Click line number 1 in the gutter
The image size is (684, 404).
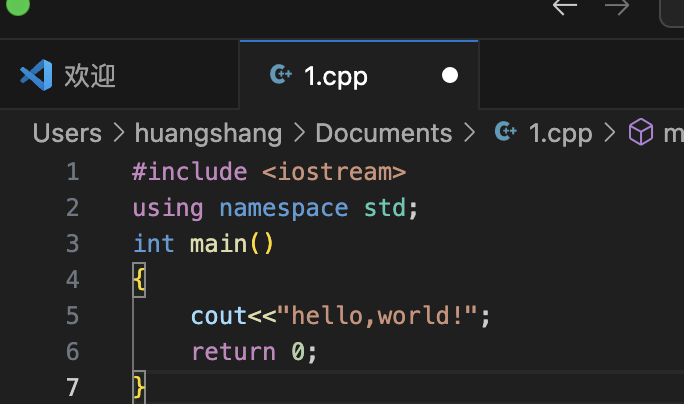tap(72, 172)
